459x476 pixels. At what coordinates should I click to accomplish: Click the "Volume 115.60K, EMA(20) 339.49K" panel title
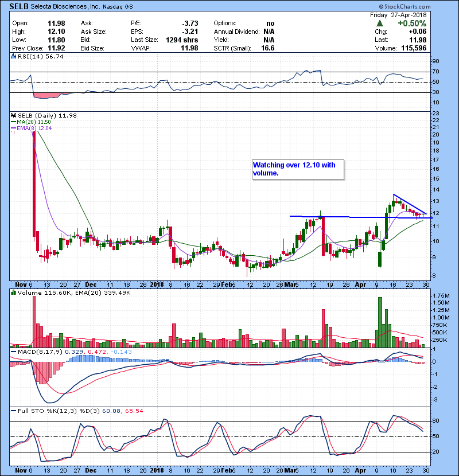[x=74, y=292]
